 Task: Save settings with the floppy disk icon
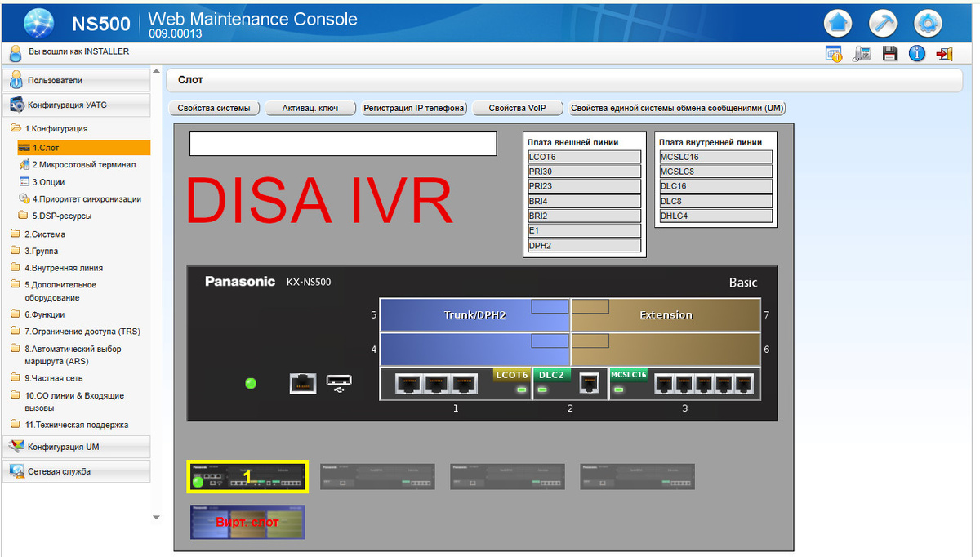point(890,52)
